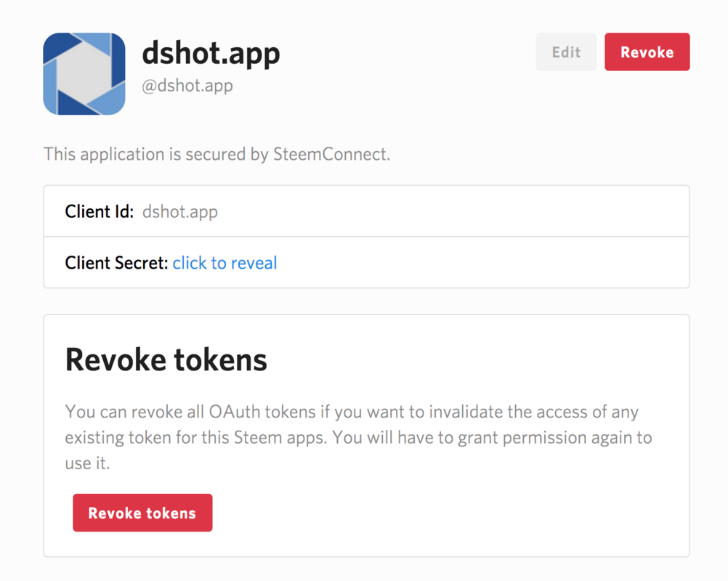The height and width of the screenshot is (581, 728).
Task: Select the 'Revoke tokens' section heading
Action: point(166,359)
